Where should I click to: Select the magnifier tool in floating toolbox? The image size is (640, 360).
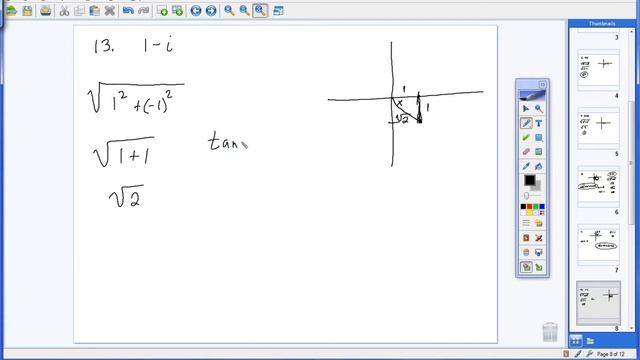click(539, 109)
